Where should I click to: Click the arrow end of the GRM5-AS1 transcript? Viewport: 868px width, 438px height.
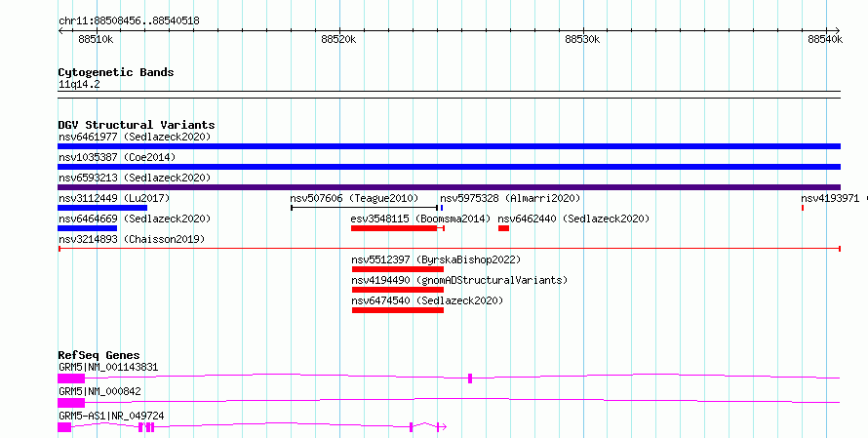click(x=442, y=427)
